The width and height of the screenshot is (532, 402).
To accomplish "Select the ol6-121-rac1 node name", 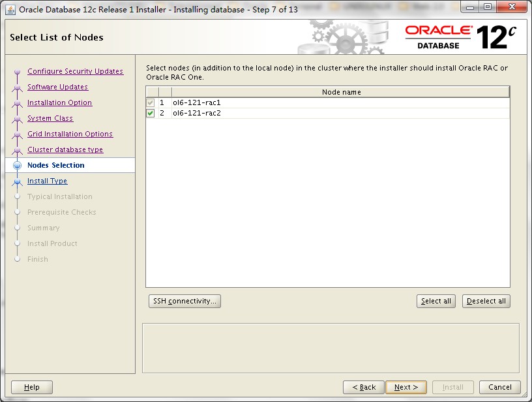I will click(x=197, y=102).
